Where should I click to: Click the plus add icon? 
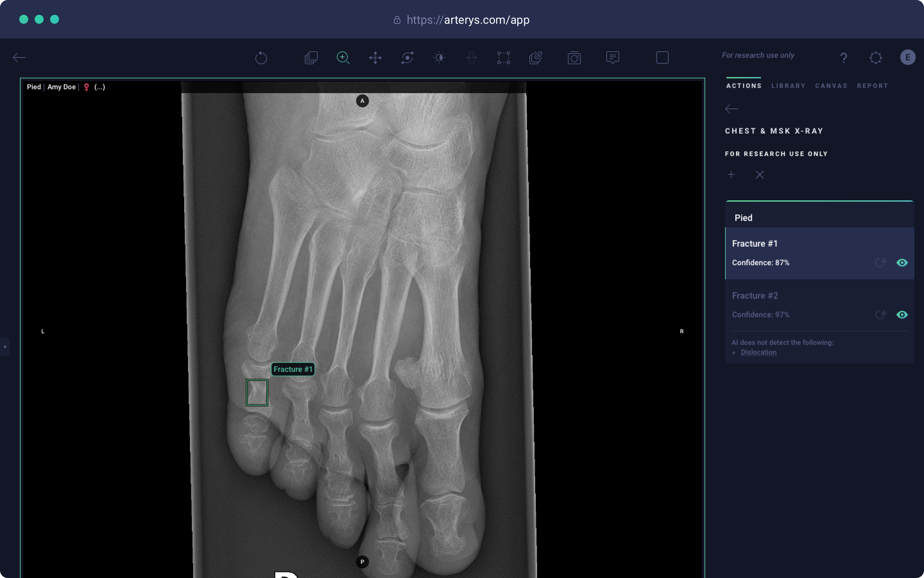(x=731, y=175)
